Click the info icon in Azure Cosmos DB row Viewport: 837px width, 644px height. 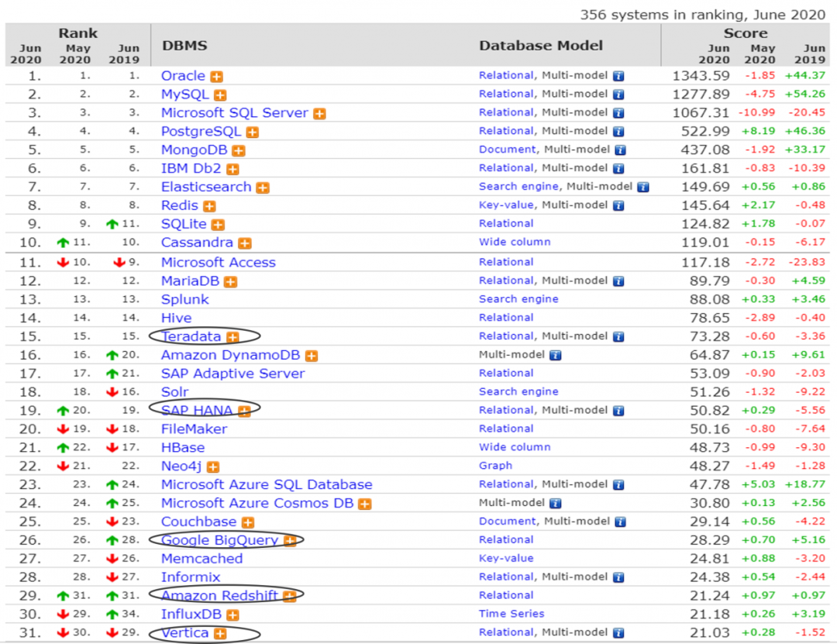pos(556,504)
